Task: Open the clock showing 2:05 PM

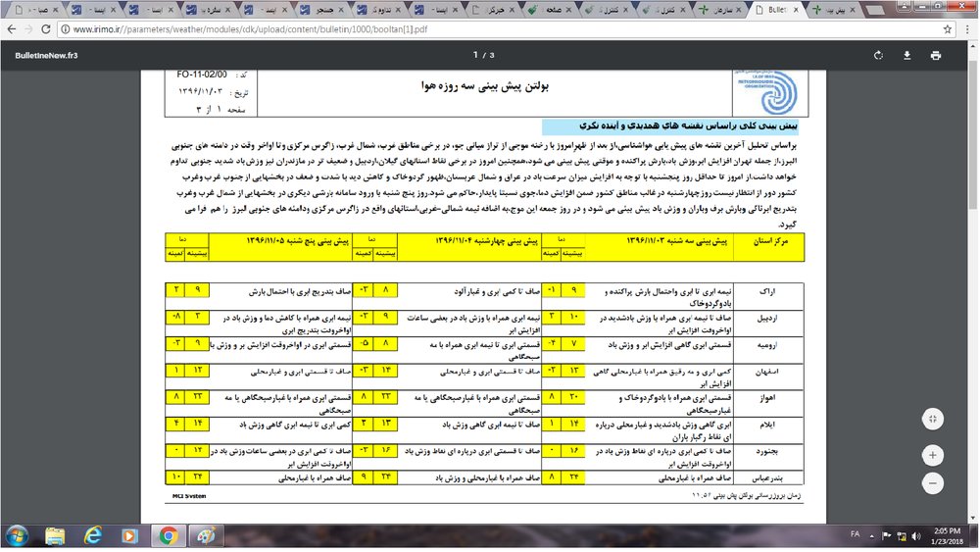Action: (947, 537)
